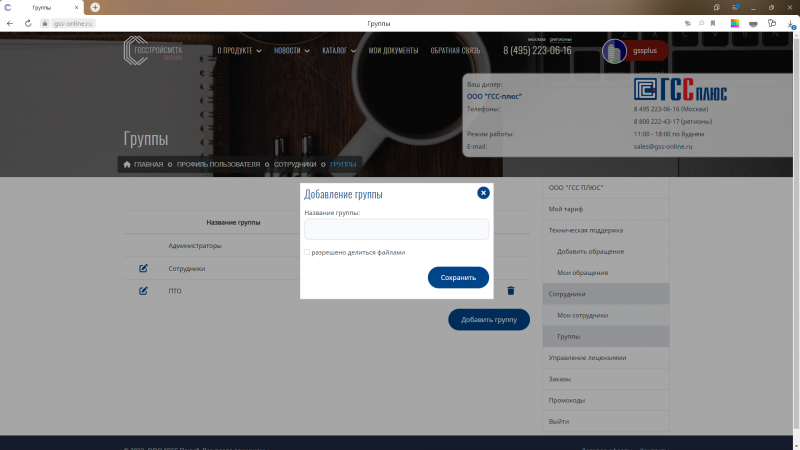Select Группы in sidebar
Screen dimensions: 800x450
(x=606, y=337)
